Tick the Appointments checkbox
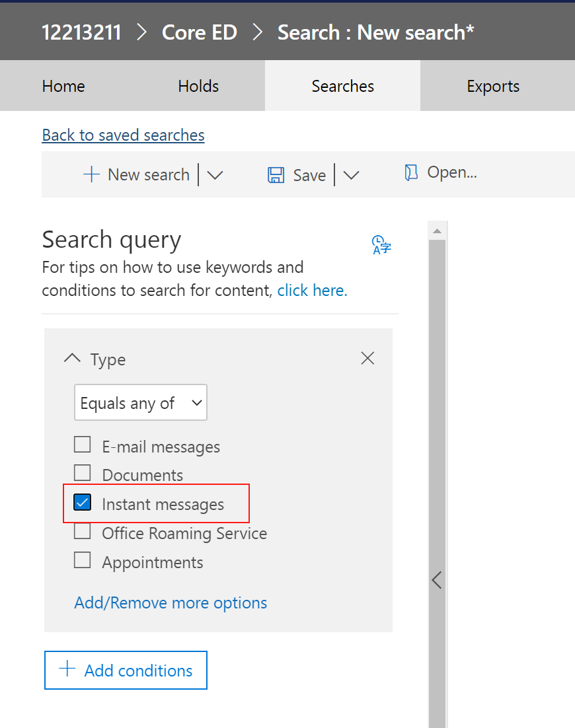 coord(83,560)
